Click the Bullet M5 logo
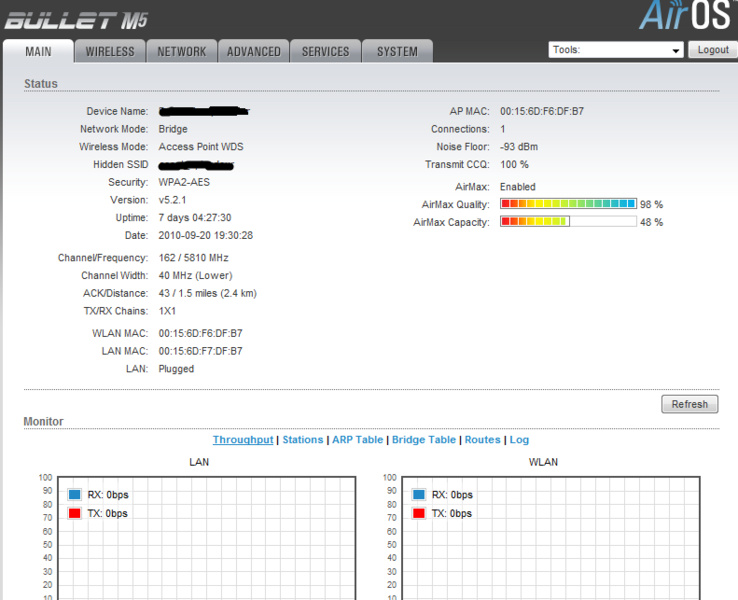The width and height of the screenshot is (738, 600). pyautogui.click(x=76, y=21)
